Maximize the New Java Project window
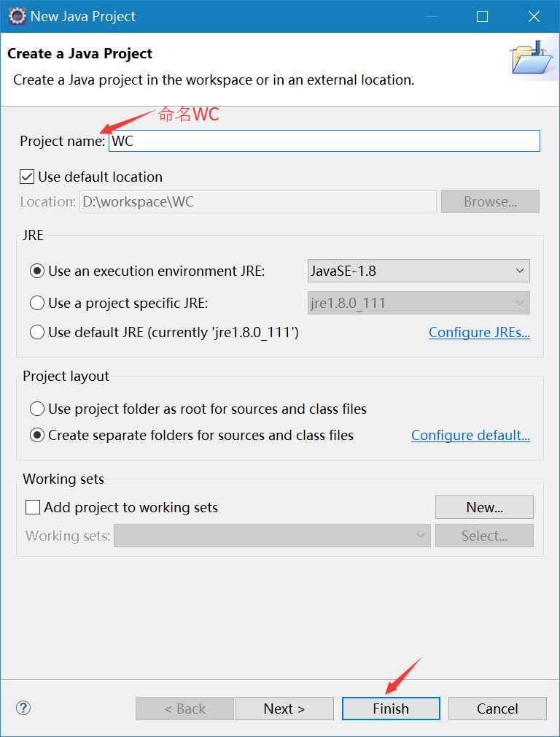The height and width of the screenshot is (737, 560). (x=482, y=16)
